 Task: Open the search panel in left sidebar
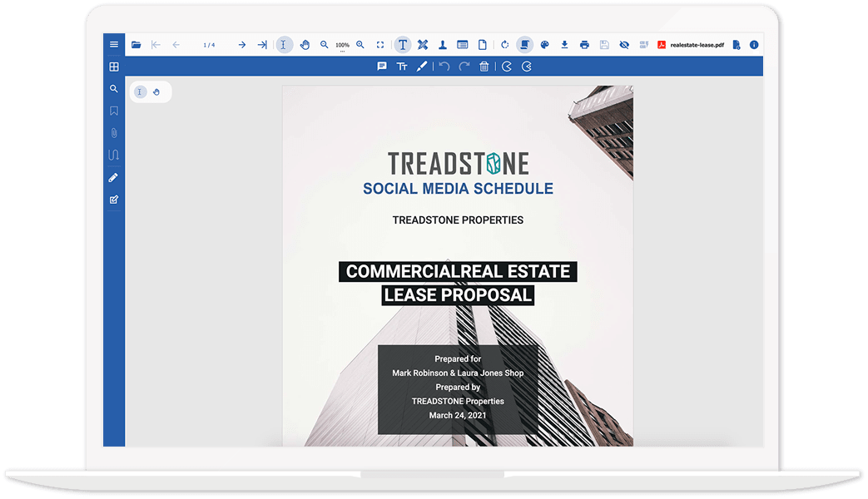(x=114, y=89)
